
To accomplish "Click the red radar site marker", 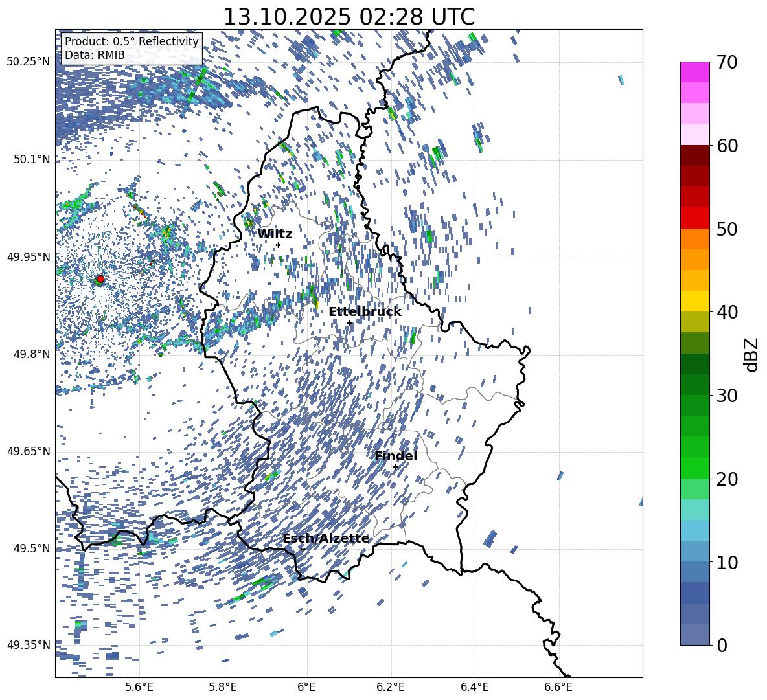I will (x=100, y=279).
